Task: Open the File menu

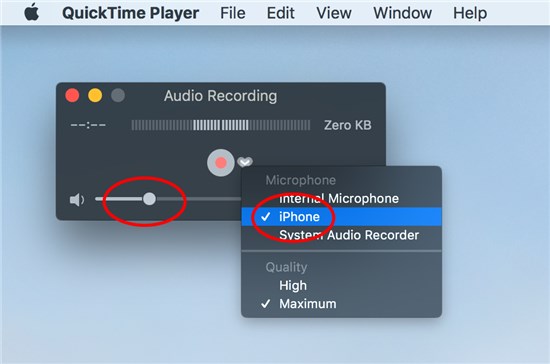Action: click(233, 13)
